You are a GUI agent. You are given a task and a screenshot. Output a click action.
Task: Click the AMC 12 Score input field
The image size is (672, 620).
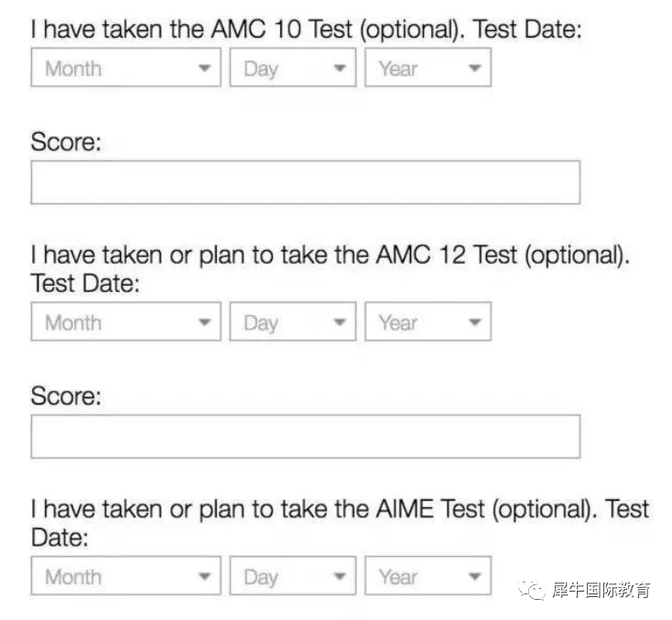point(306,437)
